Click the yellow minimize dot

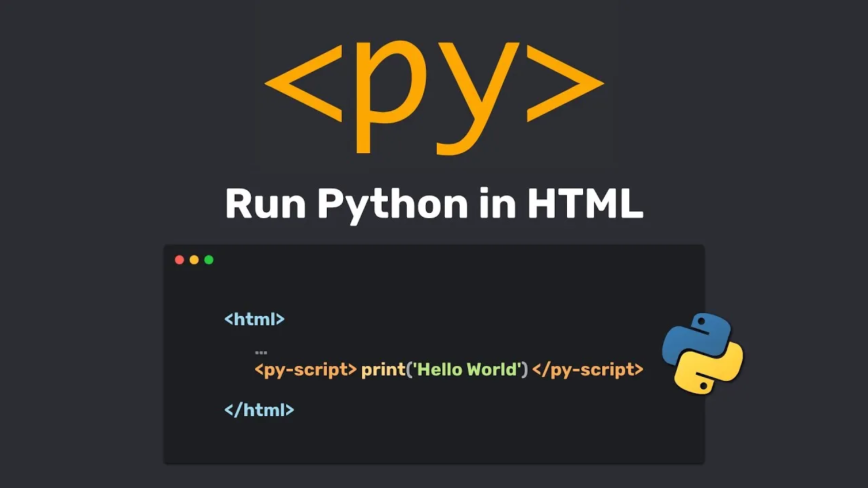click(x=194, y=260)
